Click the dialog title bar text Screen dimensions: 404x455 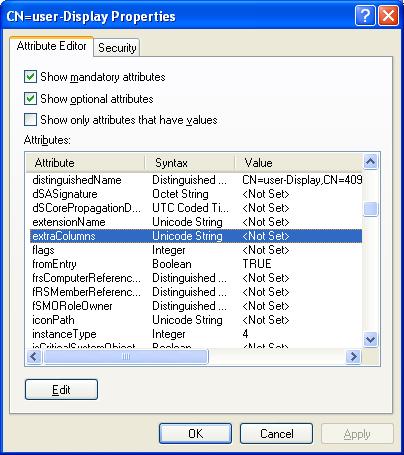click(x=91, y=16)
